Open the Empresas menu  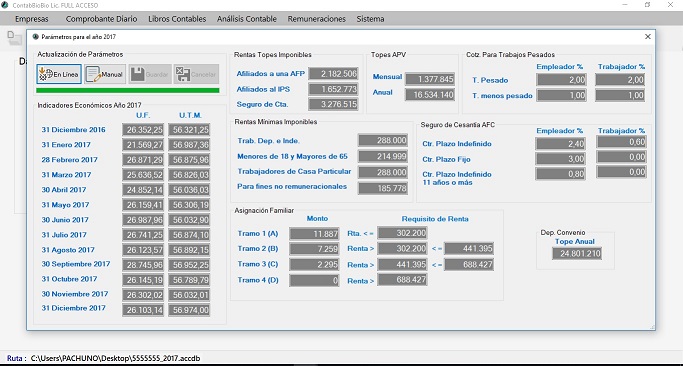point(32,19)
